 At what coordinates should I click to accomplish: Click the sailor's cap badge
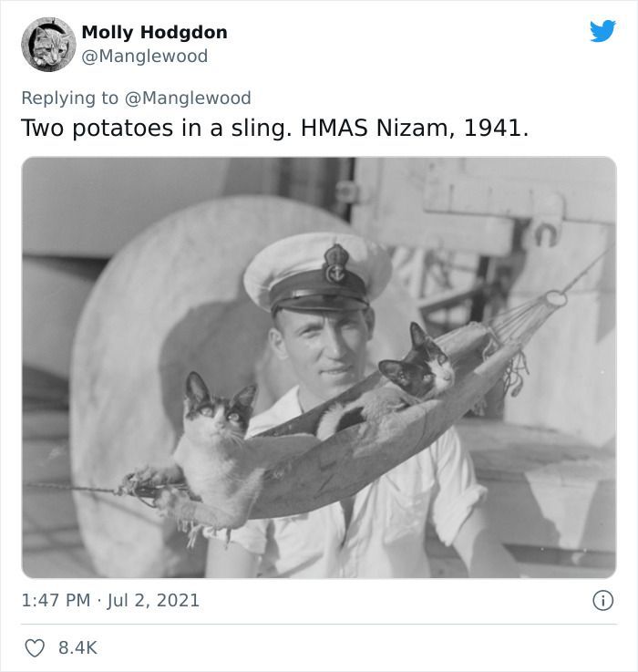335,264
